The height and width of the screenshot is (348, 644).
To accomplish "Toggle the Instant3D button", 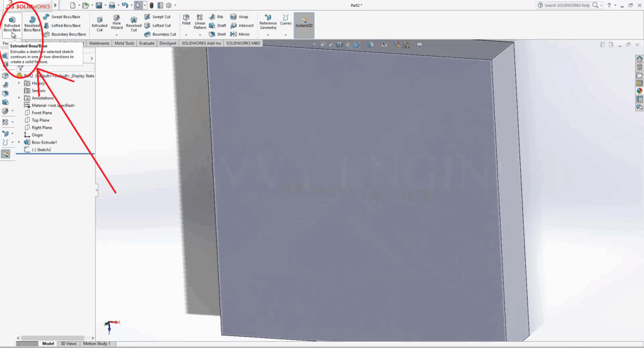I will (x=304, y=23).
